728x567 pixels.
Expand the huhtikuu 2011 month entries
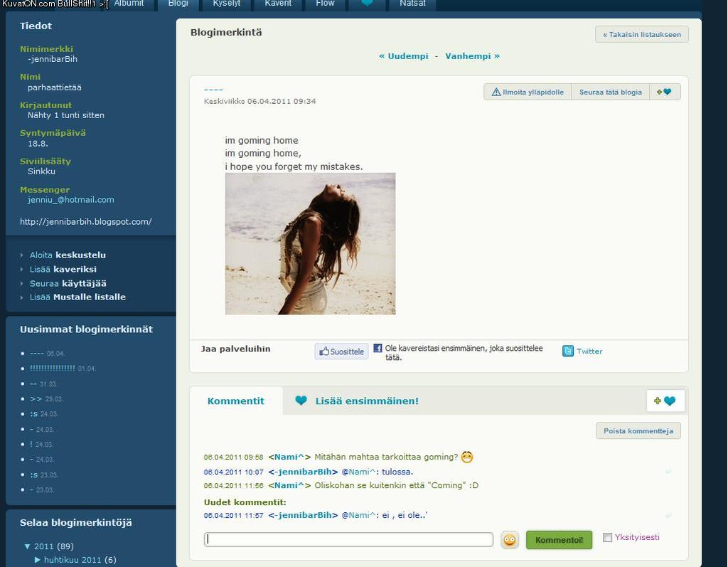pos(38,560)
